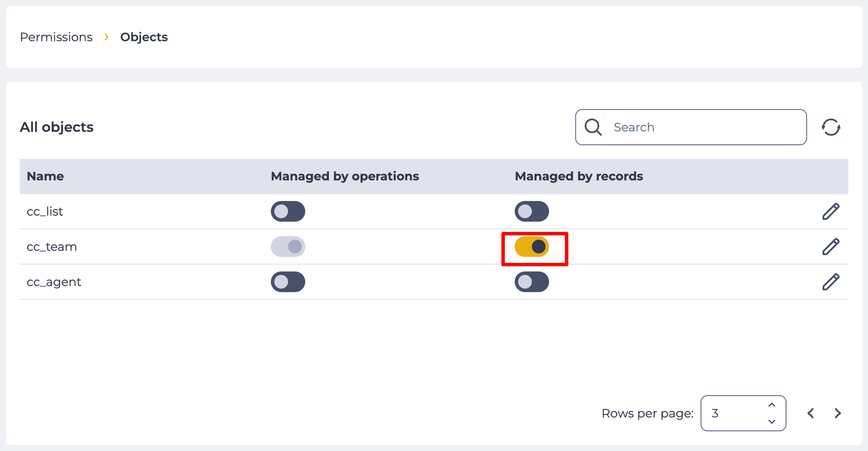Edit the cc_agent object with pencil icon
The height and width of the screenshot is (451, 868).
click(831, 282)
